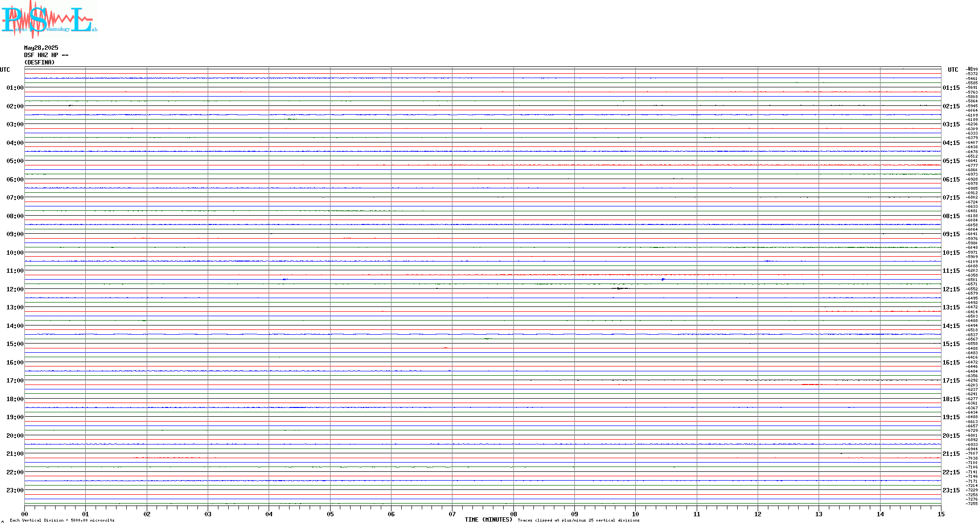Click the '14:00' hour label
980x527 pixels.
pos(15,326)
